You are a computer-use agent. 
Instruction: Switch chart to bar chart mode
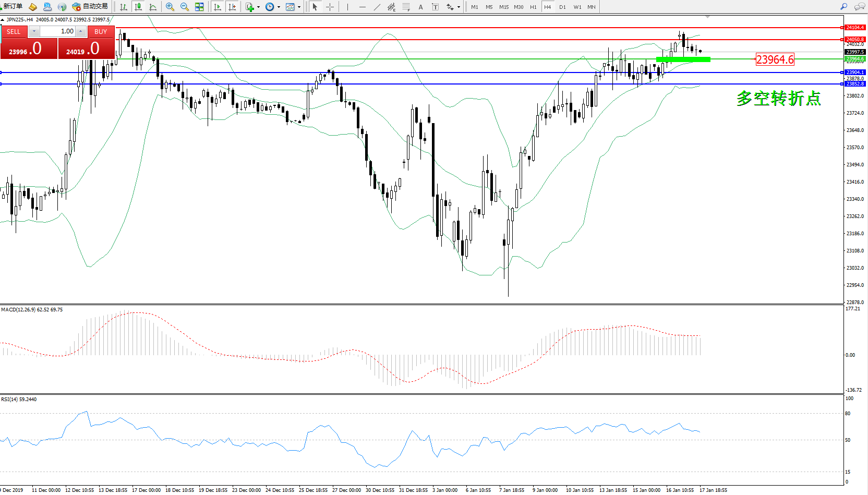point(124,7)
